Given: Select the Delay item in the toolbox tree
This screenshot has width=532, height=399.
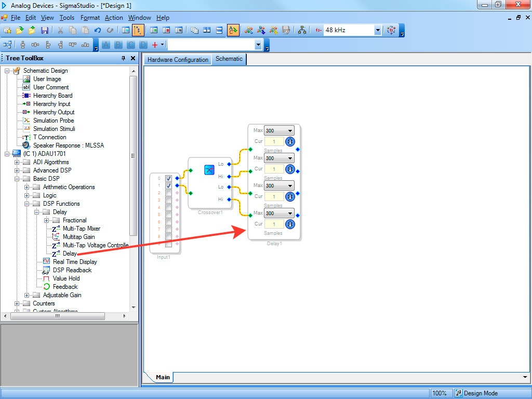Looking at the screenshot, I should click(70, 254).
